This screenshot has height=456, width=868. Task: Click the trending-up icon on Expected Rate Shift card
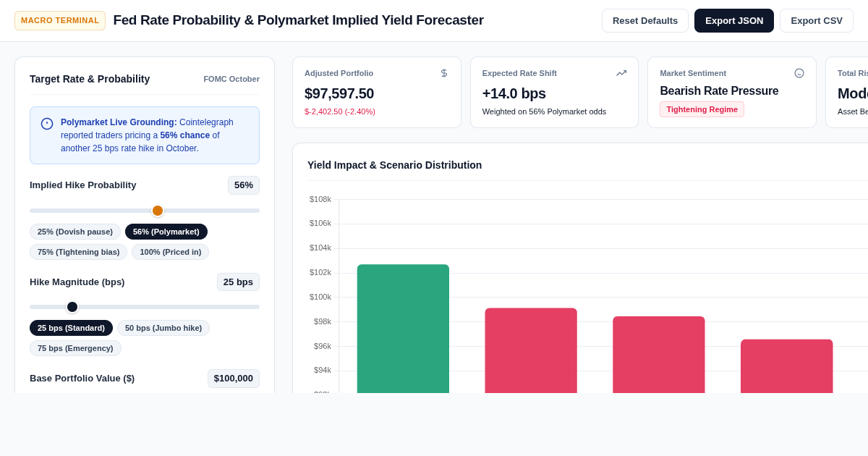621,73
